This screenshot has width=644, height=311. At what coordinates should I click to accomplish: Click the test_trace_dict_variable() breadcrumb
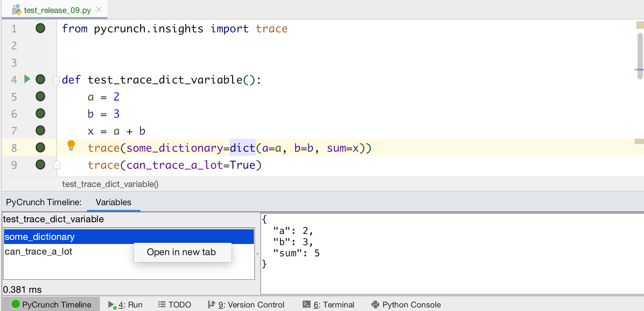[110, 184]
